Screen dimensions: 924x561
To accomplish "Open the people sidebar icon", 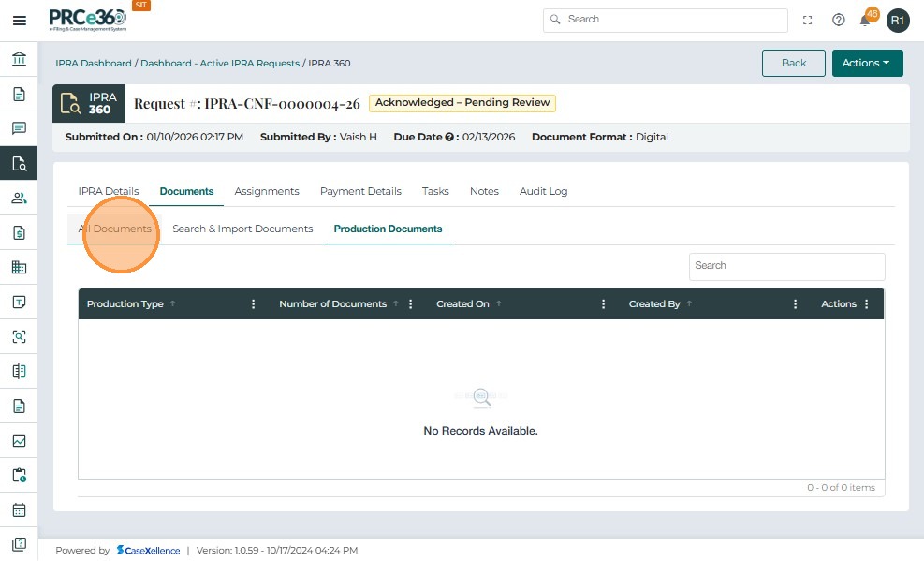I will coord(19,198).
